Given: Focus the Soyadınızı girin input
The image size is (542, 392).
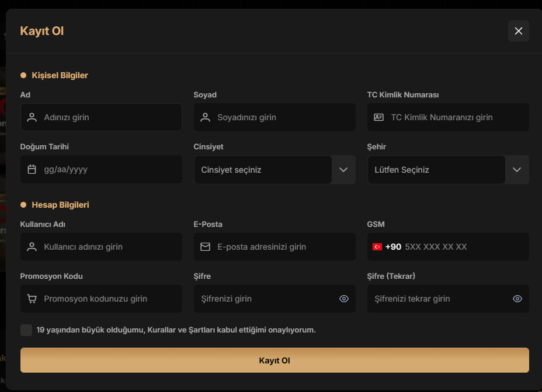Looking at the screenshot, I should (x=275, y=117).
